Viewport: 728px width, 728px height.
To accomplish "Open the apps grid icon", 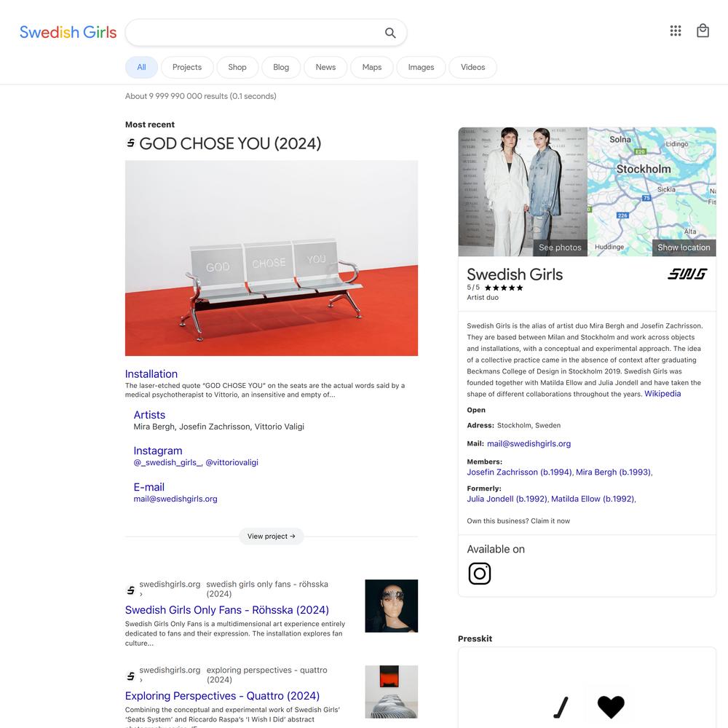I will coord(676,31).
